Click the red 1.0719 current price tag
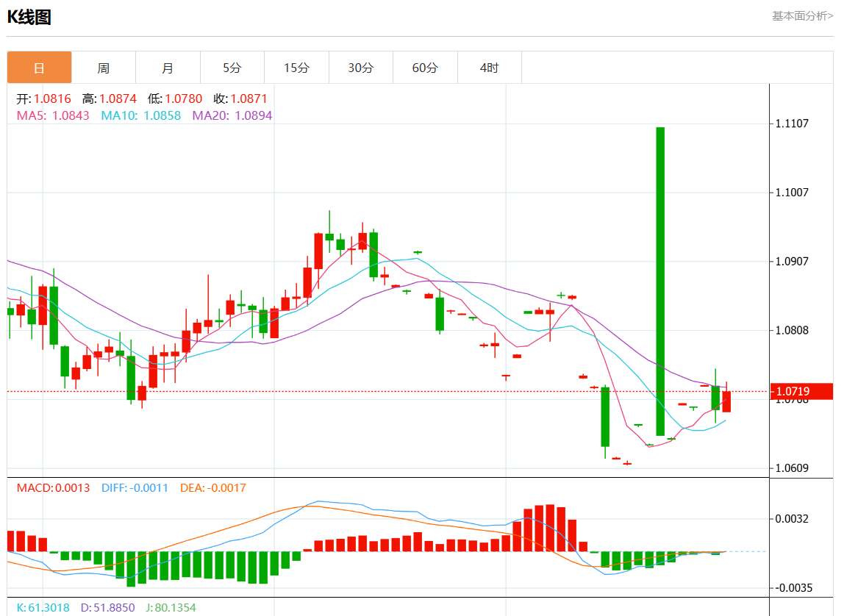The height and width of the screenshot is (616, 858). (801, 391)
